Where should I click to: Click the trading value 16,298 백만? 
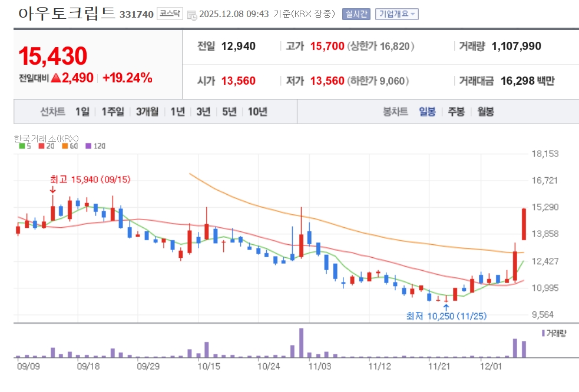click(528, 81)
